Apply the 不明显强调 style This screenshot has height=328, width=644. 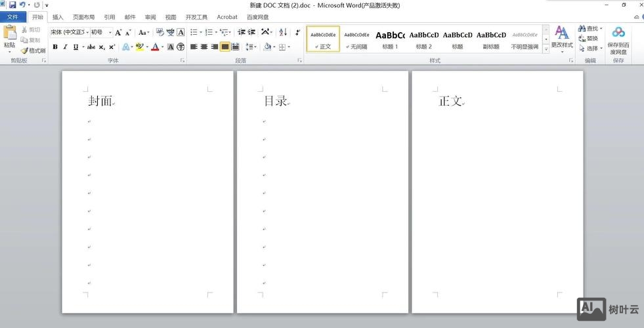[x=525, y=39]
